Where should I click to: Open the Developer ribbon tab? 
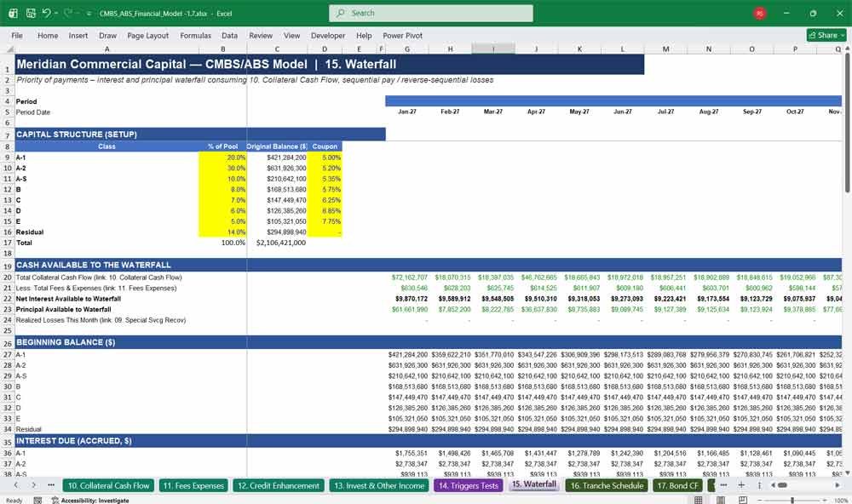coord(328,35)
